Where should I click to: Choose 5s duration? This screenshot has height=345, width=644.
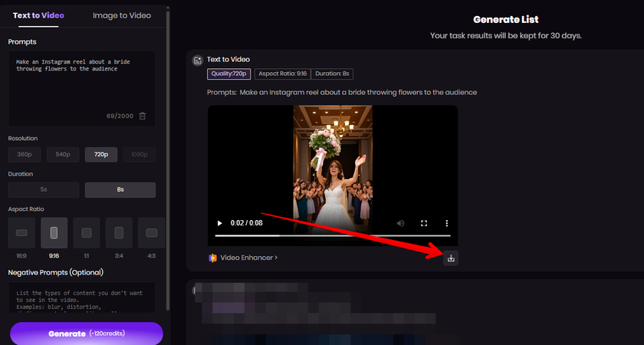tap(44, 190)
